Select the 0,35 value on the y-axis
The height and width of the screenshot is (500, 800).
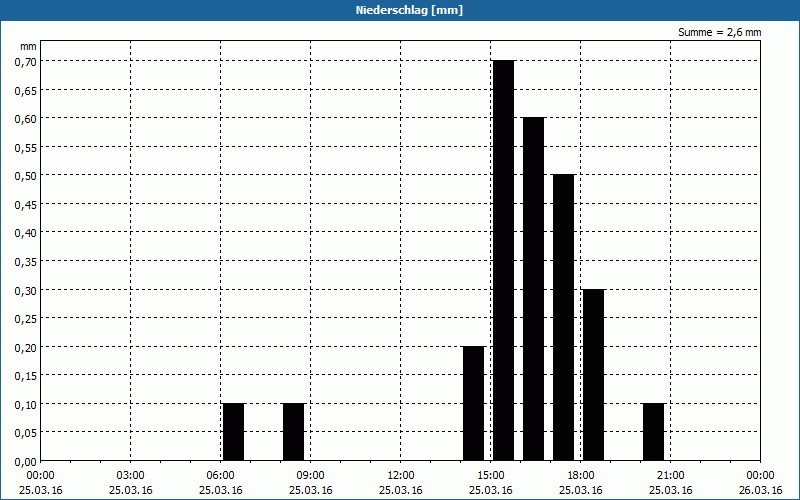tap(24, 261)
